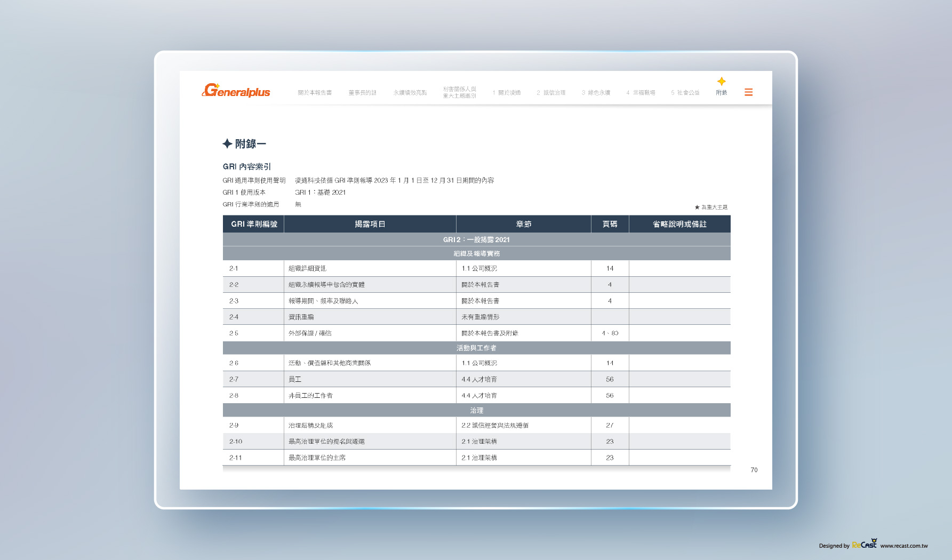Select the 員工 disclosure cell
Image resolution: width=952 pixels, height=560 pixels.
pyautogui.click(x=370, y=379)
